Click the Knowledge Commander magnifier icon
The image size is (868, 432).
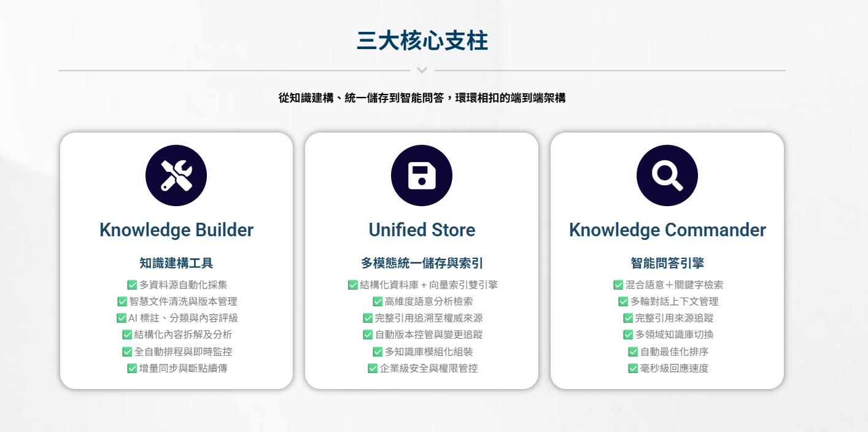coord(667,175)
